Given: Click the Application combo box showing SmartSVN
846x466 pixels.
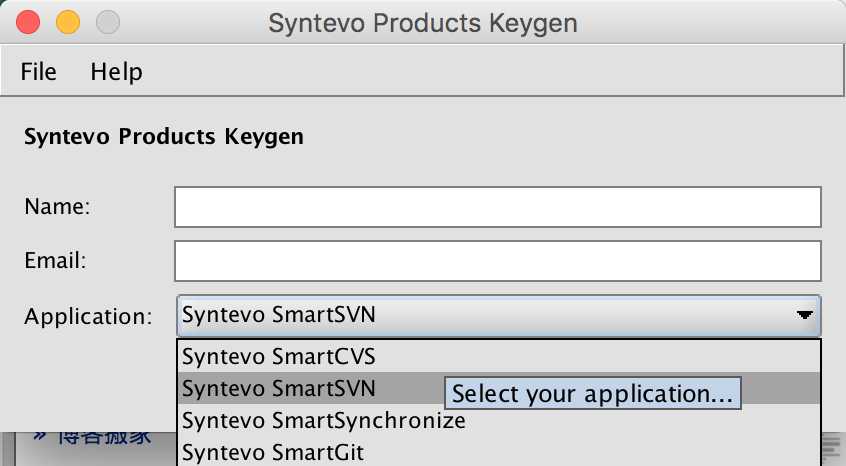Looking at the screenshot, I should point(480,315).
